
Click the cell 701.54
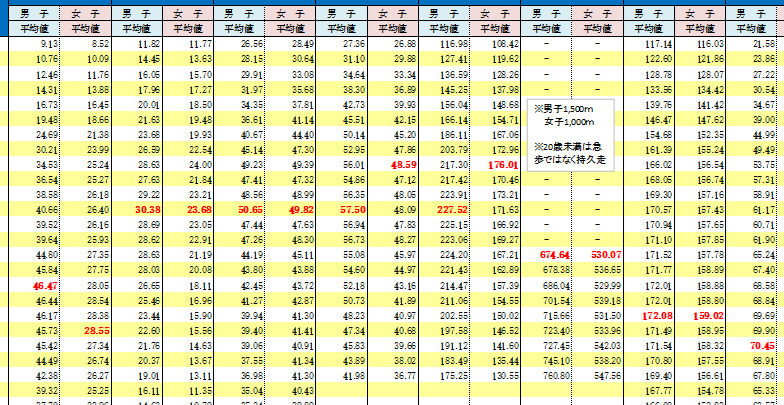(x=556, y=300)
